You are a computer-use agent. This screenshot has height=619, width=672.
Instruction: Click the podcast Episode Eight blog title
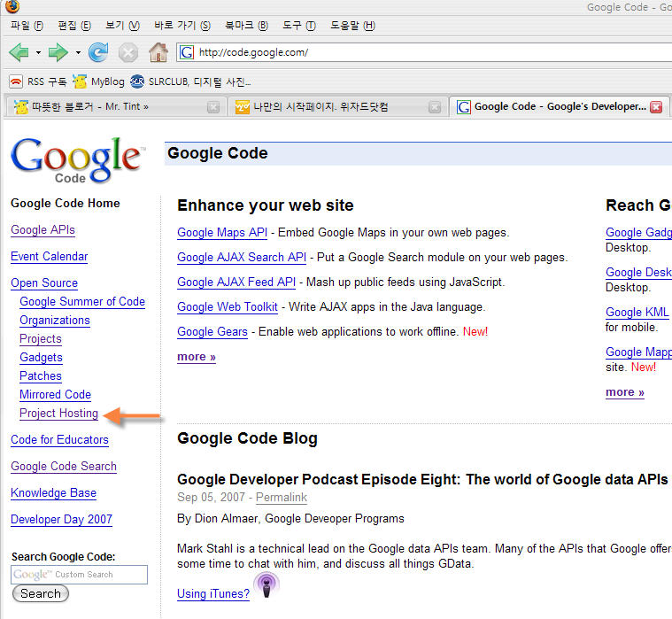point(422,480)
